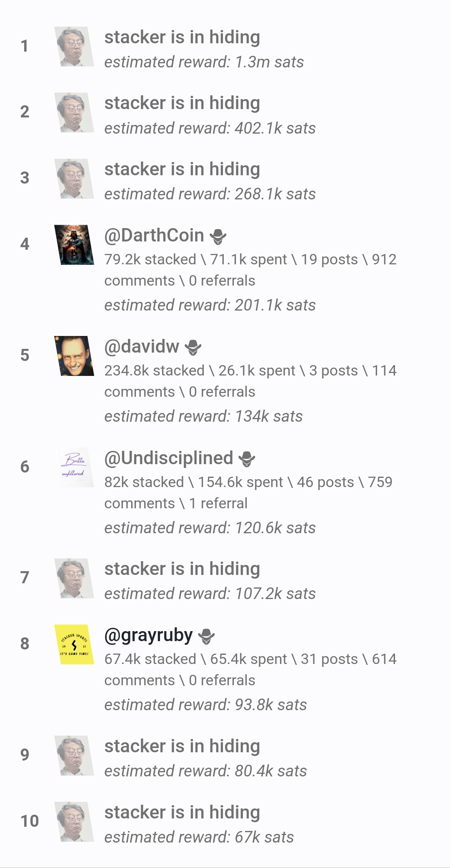This screenshot has width=450, height=868.
Task: Open @davidw's profile picture
Action: (74, 356)
